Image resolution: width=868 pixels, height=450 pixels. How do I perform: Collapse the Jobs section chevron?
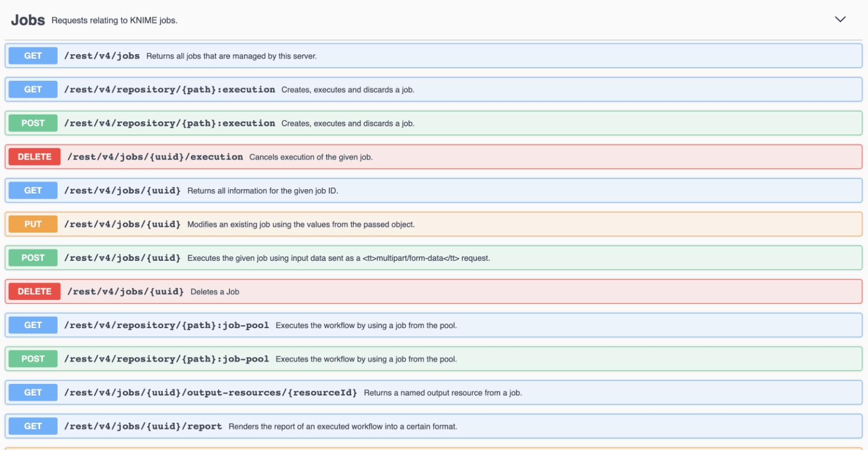point(840,19)
